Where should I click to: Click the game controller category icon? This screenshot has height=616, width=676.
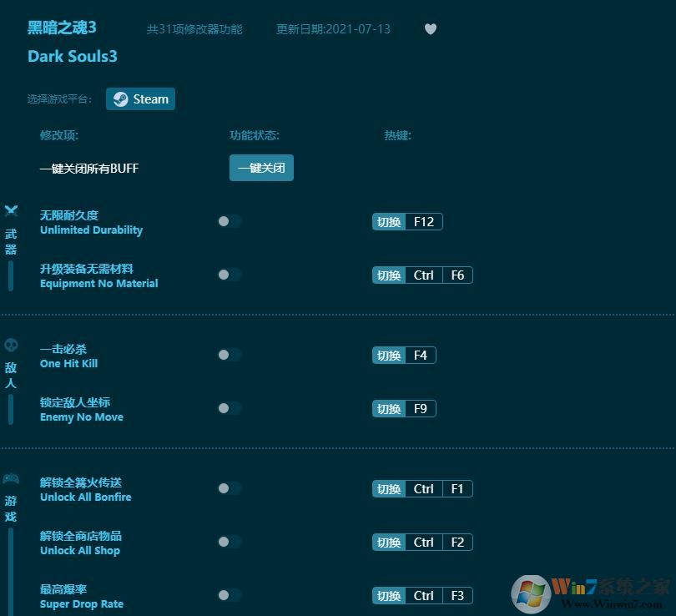tap(11, 478)
